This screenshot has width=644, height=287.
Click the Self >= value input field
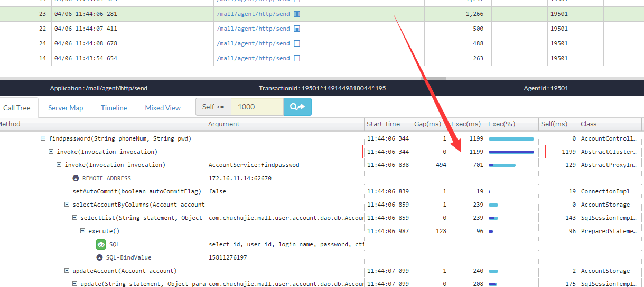click(x=257, y=107)
